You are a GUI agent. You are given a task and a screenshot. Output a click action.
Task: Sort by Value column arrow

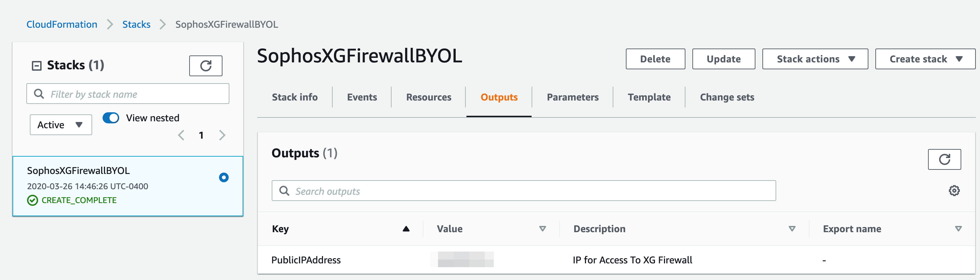click(543, 229)
